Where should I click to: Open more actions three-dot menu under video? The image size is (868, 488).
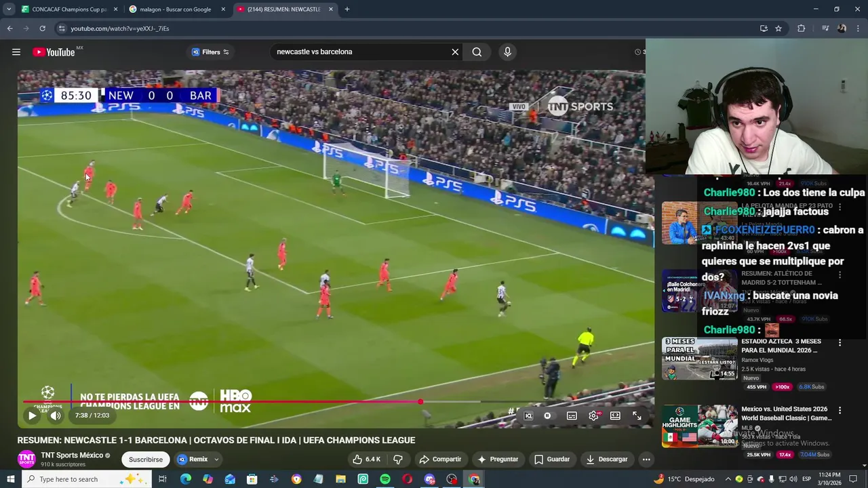646,459
